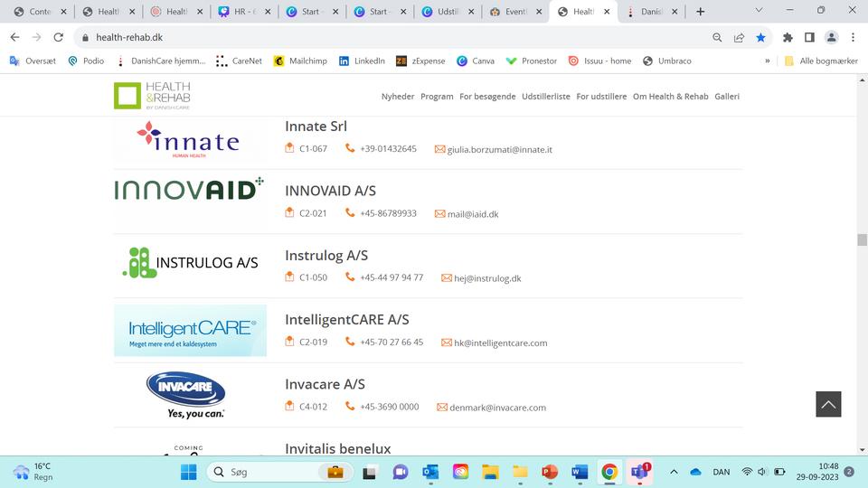Click the Innate Srl exhibitor name
868x488 pixels.
point(316,127)
